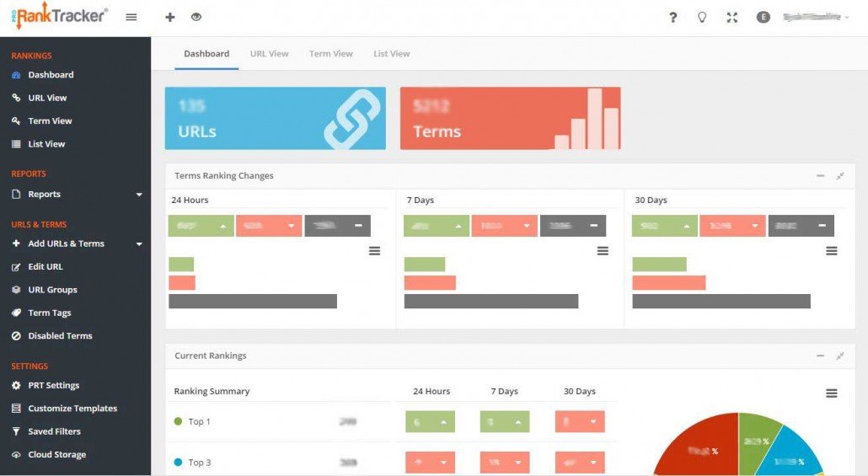Click Top 3 row 7 Days red badge
Viewport: 868px width, 476px height.
pos(505,463)
